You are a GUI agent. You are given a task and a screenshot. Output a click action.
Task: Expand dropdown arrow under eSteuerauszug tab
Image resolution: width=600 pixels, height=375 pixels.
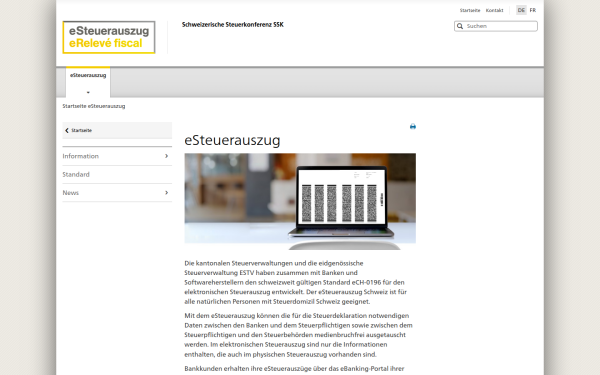click(x=88, y=92)
